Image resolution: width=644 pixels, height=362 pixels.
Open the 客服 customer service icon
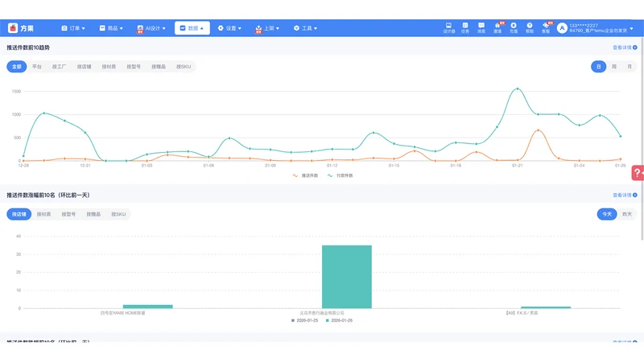546,28
